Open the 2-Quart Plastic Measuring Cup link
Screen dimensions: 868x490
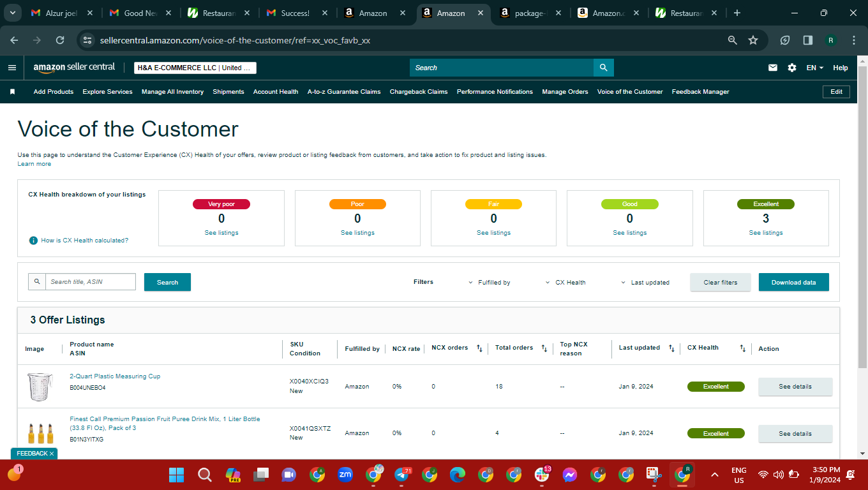coord(115,376)
